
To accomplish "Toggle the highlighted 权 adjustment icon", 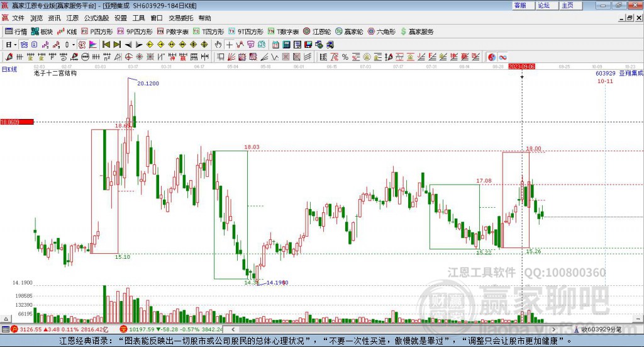I will [x=82, y=45].
